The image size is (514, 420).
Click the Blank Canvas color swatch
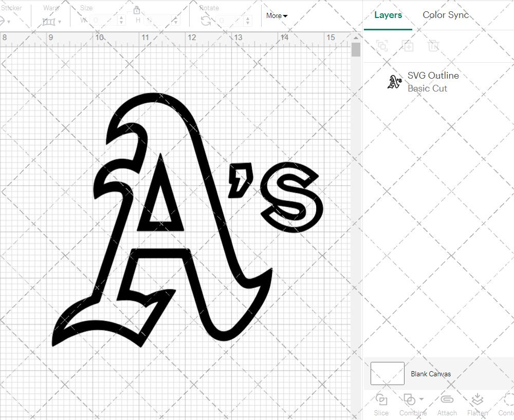pos(387,374)
